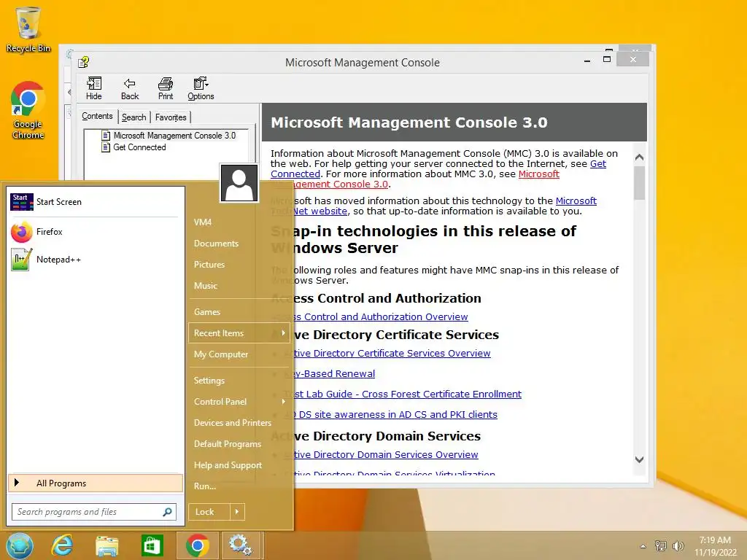Viewport: 747px width, 560px height.
Task: Click the scroll up arrow in help pane
Action: 639,157
